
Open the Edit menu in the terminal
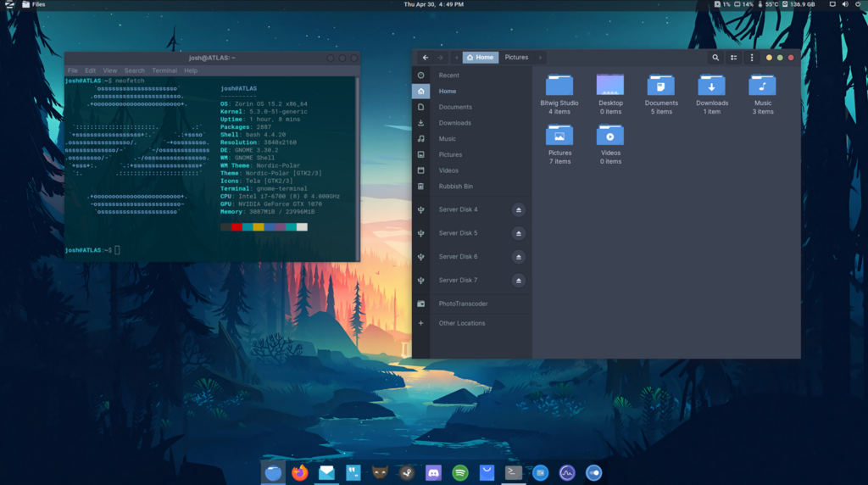pyautogui.click(x=91, y=70)
